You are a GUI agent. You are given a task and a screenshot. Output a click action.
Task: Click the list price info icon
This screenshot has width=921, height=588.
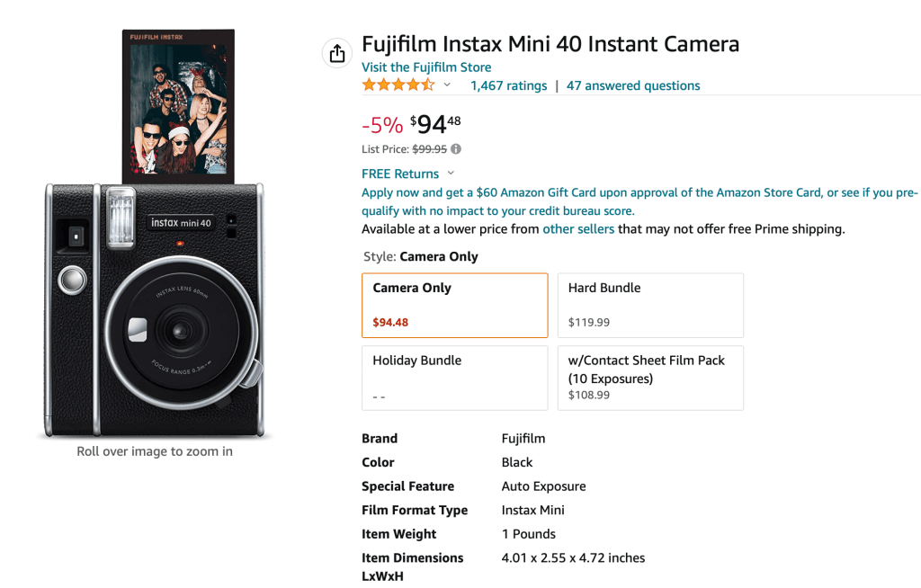(x=456, y=149)
